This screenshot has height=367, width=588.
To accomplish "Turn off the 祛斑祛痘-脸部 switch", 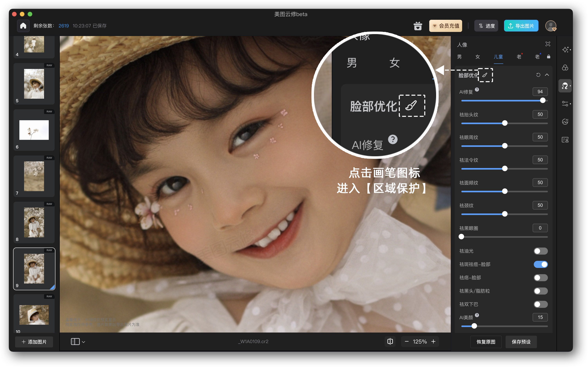I will [540, 264].
